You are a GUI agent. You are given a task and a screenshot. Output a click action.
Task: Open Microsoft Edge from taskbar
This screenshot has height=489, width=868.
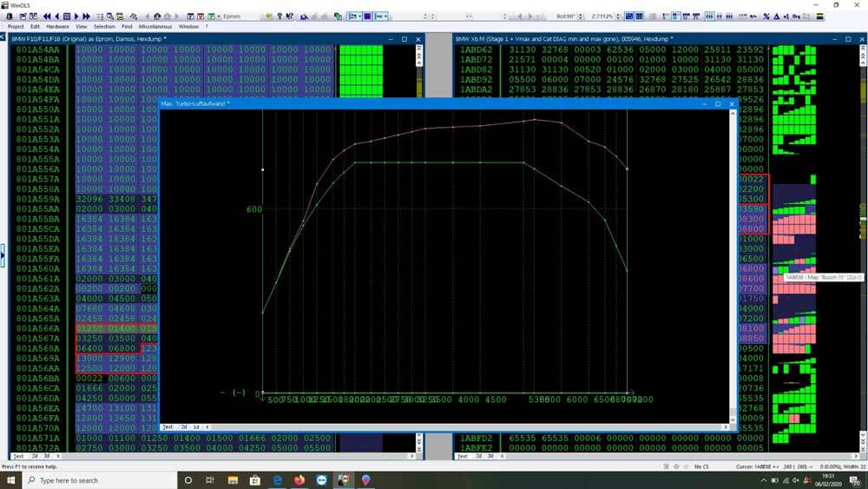tap(278, 480)
